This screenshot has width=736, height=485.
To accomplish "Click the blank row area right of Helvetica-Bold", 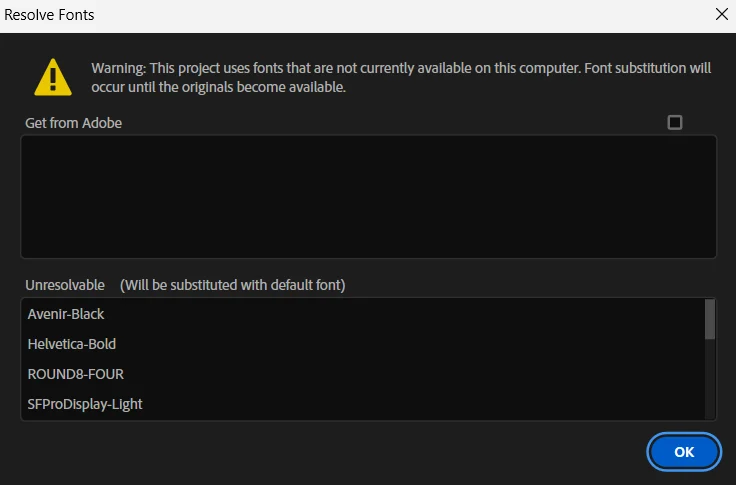I will pyautogui.click(x=400, y=344).
